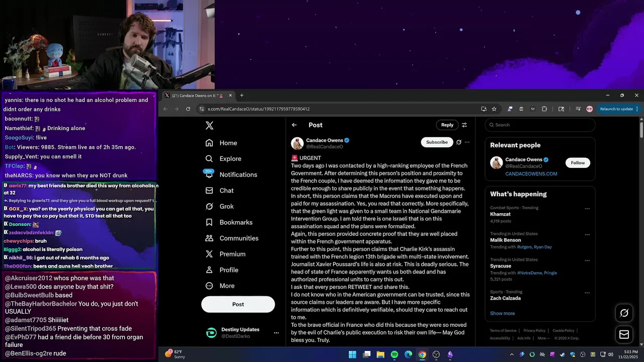Click Grok explain icon beside Subscribe

point(458,142)
